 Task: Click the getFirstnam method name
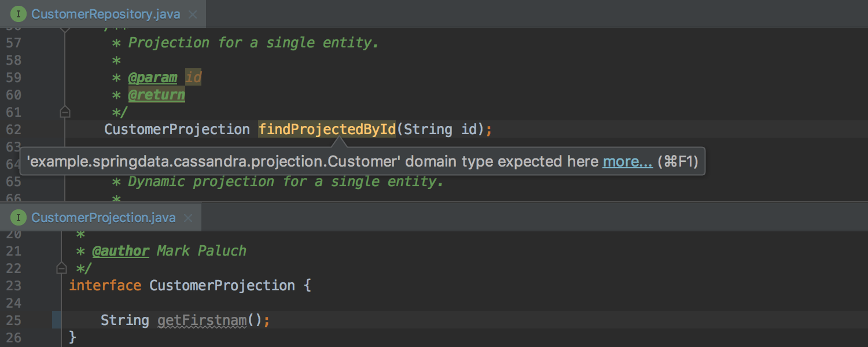coord(203,320)
